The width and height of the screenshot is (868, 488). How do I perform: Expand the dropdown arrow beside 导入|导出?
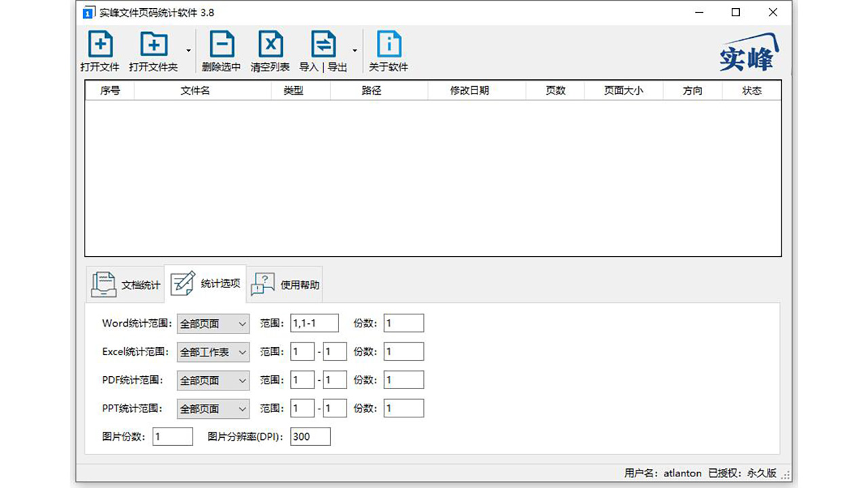(355, 51)
